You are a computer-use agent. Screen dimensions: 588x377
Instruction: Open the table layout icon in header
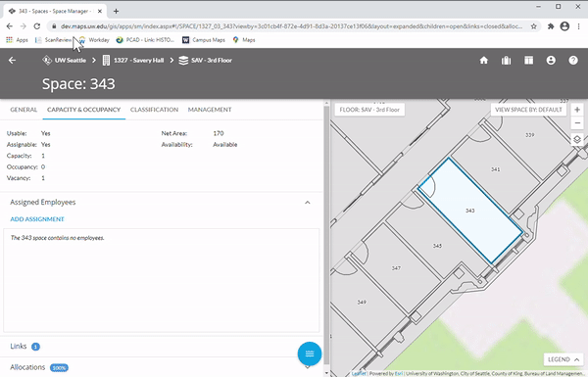coord(528,61)
